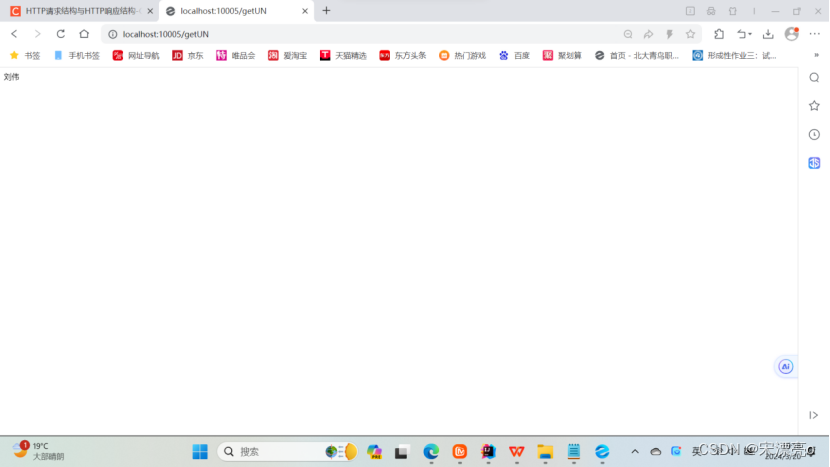Open the sidebar history clock icon
The width and height of the screenshot is (830, 467).
[x=814, y=134]
